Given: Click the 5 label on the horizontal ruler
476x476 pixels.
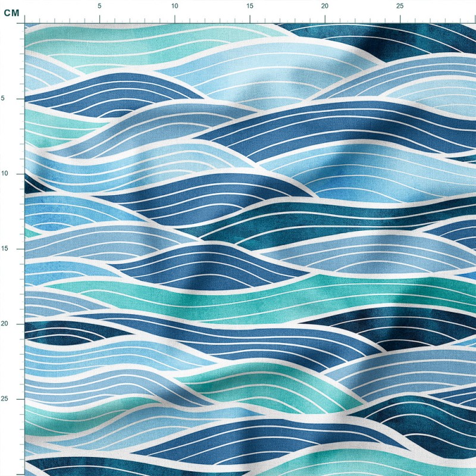Looking at the screenshot, I should 99,6.
